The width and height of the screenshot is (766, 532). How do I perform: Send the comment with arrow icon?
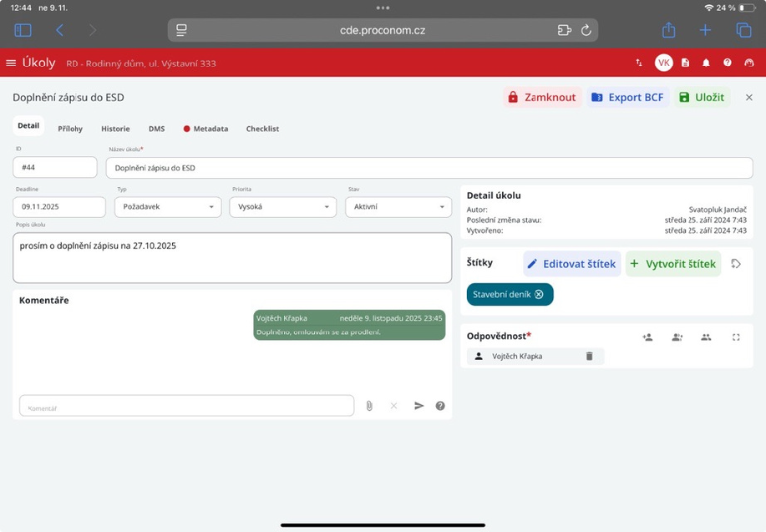point(419,406)
